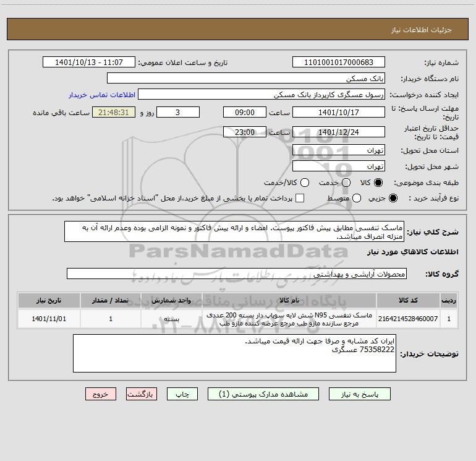Click the واحد شمارش column header
Screen dimensions: 476x461
(171, 300)
